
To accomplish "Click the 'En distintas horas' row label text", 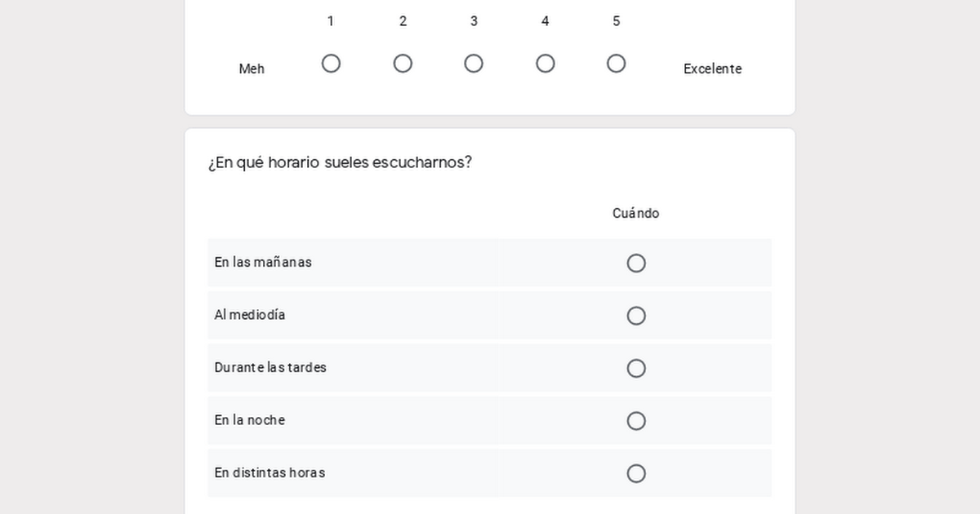I will tap(269, 472).
